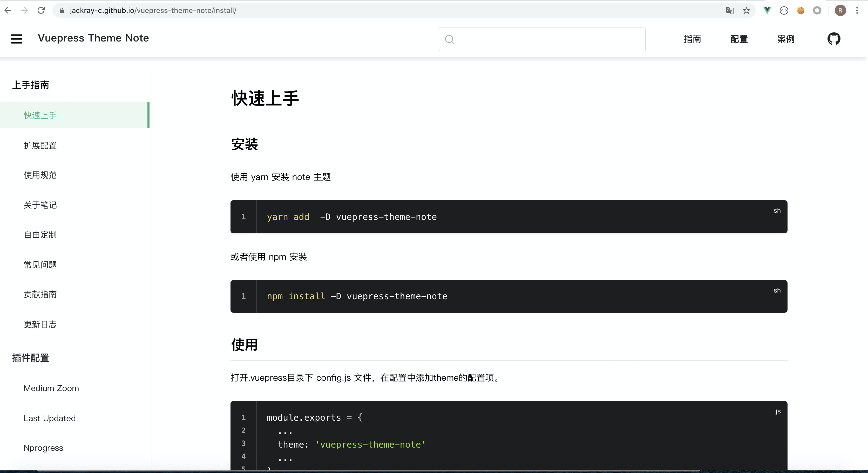This screenshot has width=868, height=473.
Task: Reload the page with the refresh icon
Action: [x=41, y=10]
